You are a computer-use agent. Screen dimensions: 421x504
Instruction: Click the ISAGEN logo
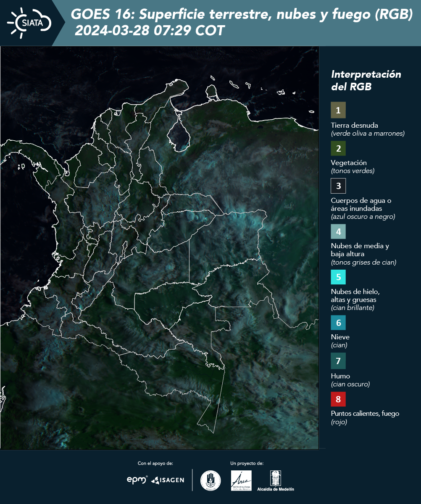point(167,480)
